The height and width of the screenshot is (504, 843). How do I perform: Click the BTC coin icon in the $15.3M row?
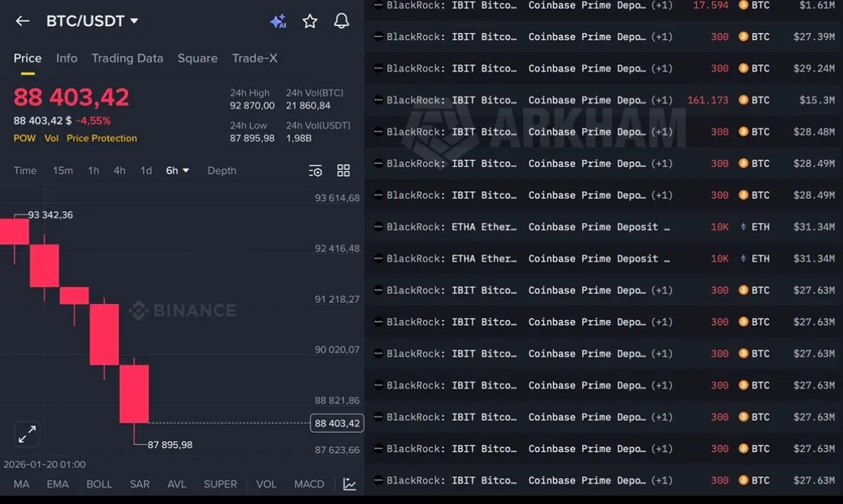(744, 100)
